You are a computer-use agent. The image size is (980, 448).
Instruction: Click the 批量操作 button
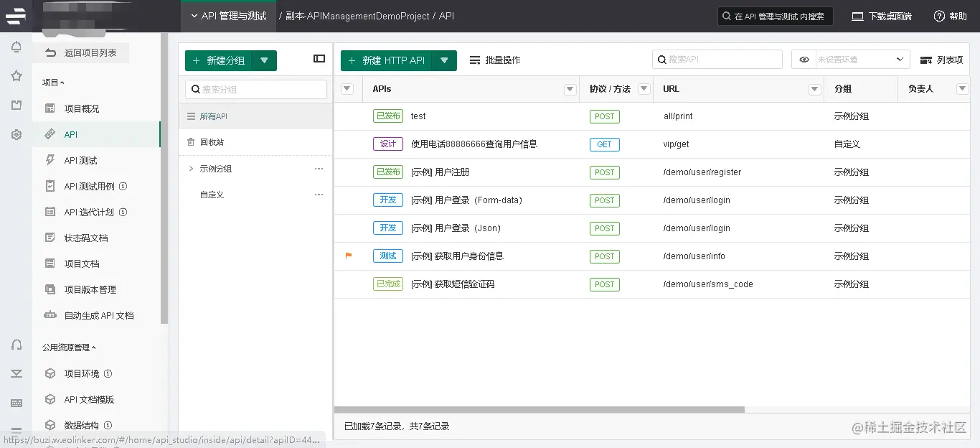[495, 60]
